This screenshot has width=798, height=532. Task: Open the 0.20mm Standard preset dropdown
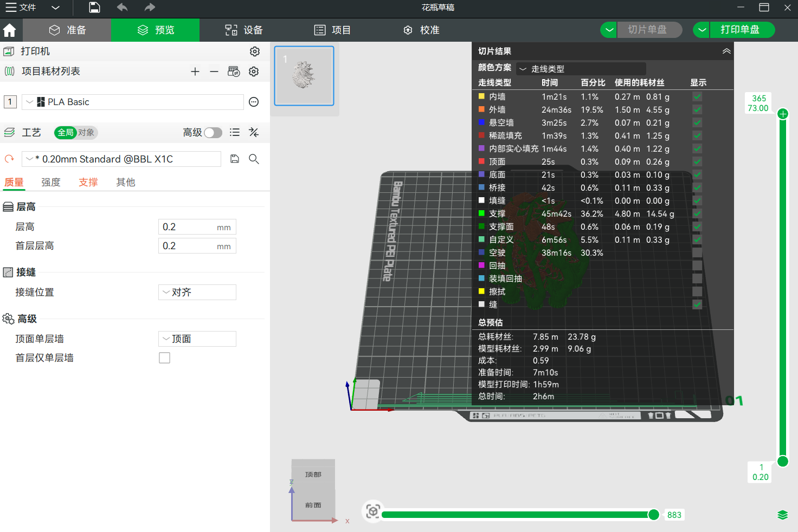click(121, 159)
